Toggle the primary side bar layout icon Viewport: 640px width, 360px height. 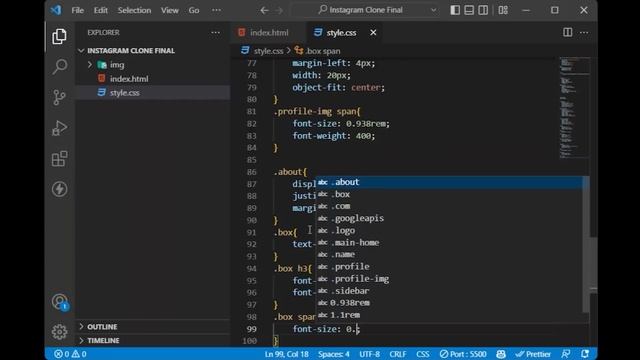click(455, 10)
